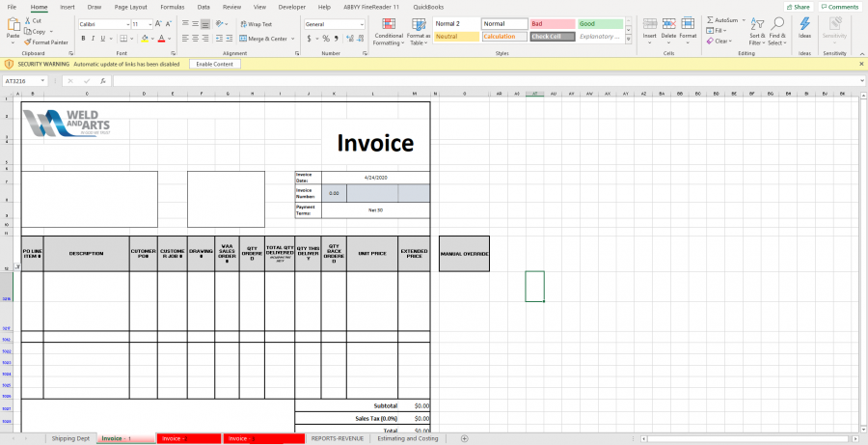Dismiss the security warning bar
868x445 pixels.
coord(862,65)
